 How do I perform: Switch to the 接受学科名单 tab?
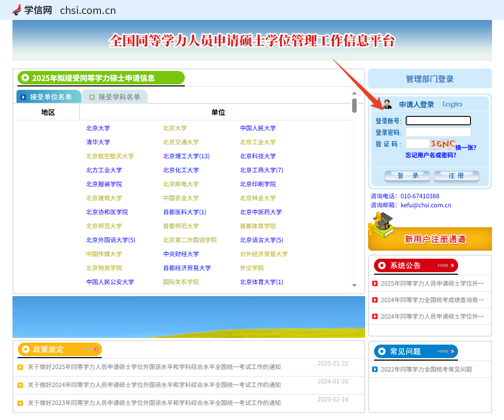click(x=115, y=97)
